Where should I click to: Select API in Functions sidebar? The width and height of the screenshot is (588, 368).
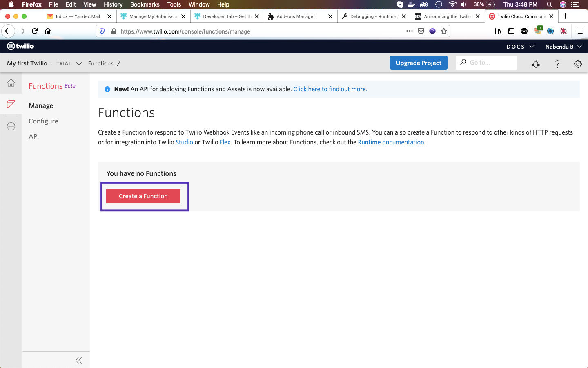click(34, 136)
